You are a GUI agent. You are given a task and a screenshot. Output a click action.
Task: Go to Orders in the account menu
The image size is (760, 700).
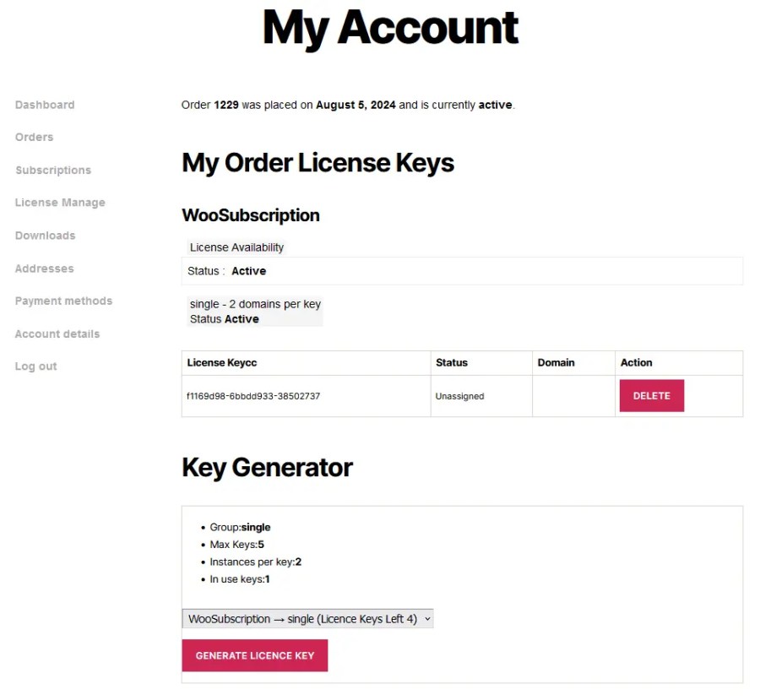pyautogui.click(x=34, y=137)
